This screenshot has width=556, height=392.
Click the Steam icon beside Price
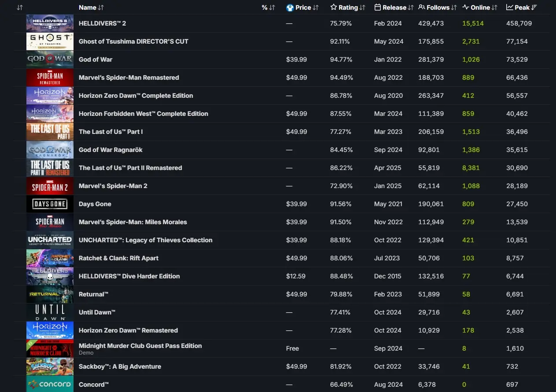pos(290,7)
